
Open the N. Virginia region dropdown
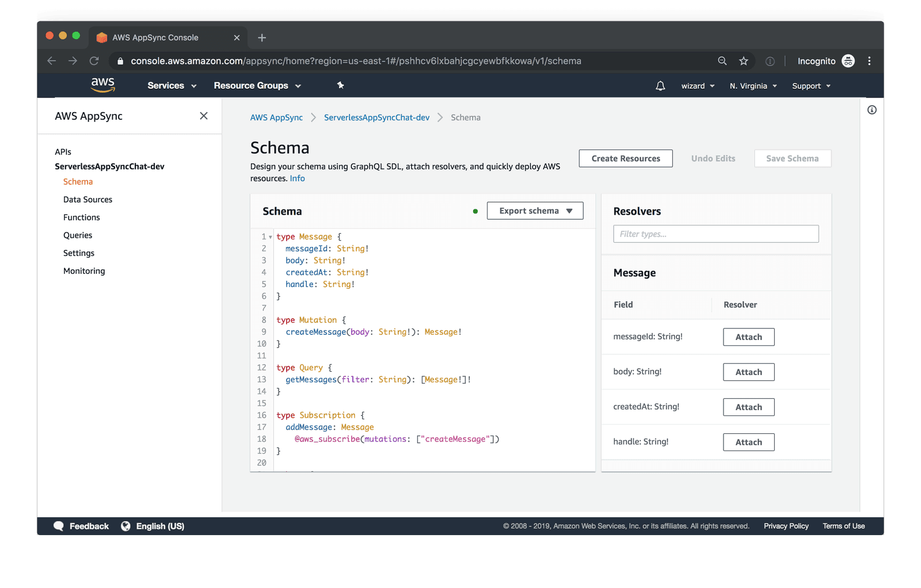[753, 86]
